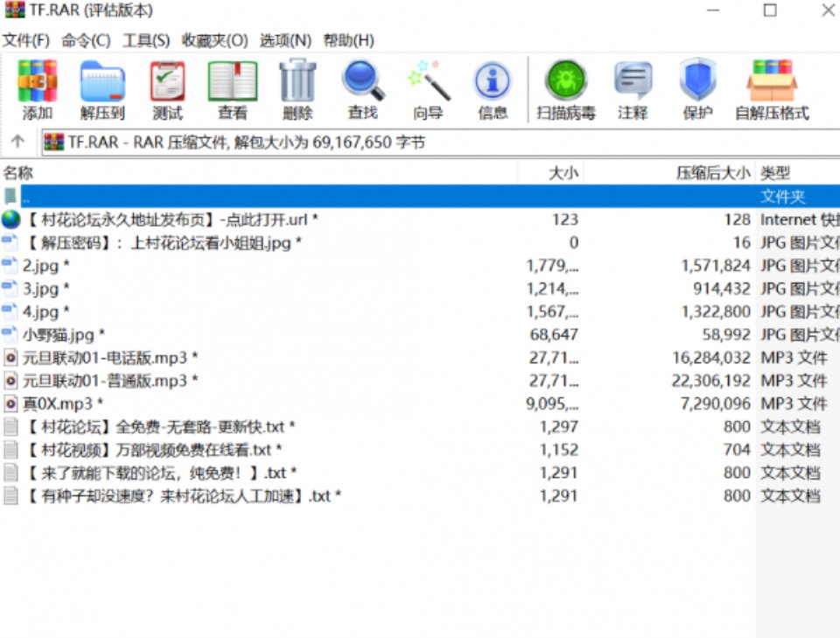Select the 自解压格式 (SFX) icon

tap(772, 81)
